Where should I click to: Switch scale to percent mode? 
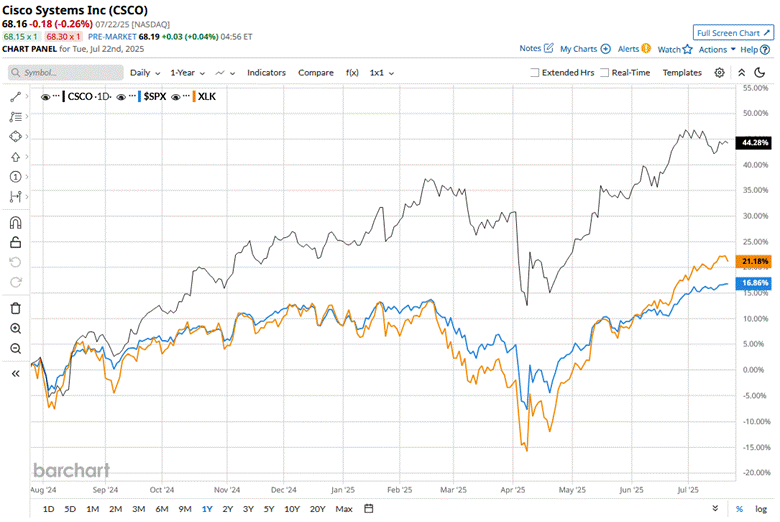739,509
